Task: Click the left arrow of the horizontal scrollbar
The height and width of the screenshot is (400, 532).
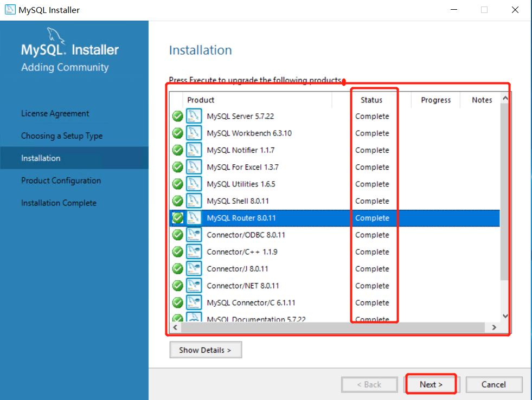Action: point(175,327)
